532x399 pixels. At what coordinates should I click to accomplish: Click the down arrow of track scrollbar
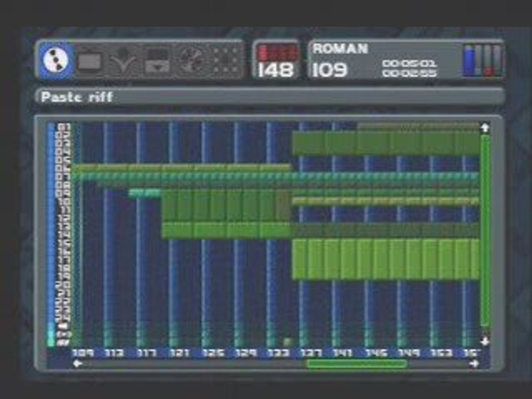click(485, 341)
